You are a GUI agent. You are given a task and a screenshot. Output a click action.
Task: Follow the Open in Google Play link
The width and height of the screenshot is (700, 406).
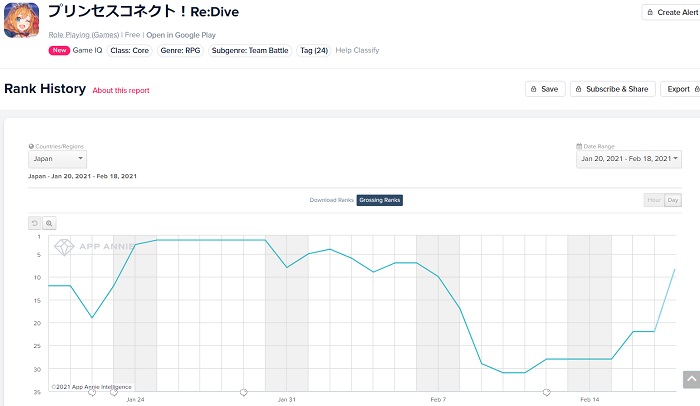[x=181, y=35]
